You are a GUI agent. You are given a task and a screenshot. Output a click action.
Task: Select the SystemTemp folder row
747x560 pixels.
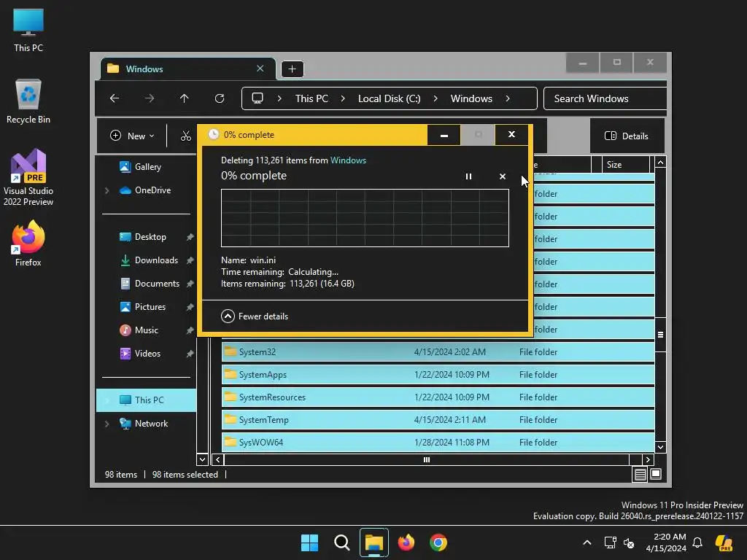[438, 419]
